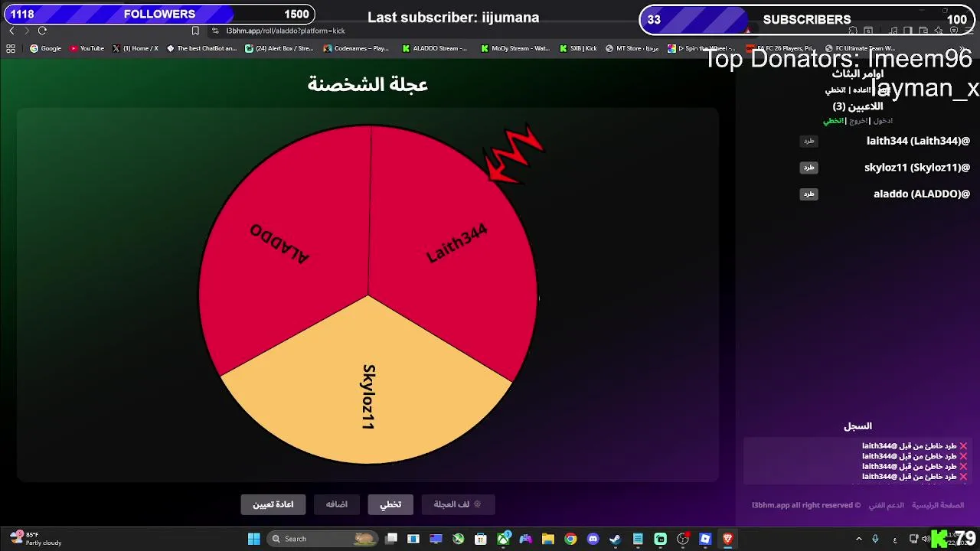The width and height of the screenshot is (980, 551).
Task: Open File Explorer from the taskbar
Action: pos(547,539)
